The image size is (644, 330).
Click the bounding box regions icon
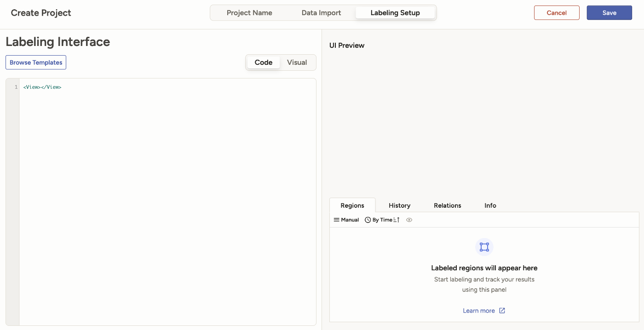pyautogui.click(x=484, y=247)
